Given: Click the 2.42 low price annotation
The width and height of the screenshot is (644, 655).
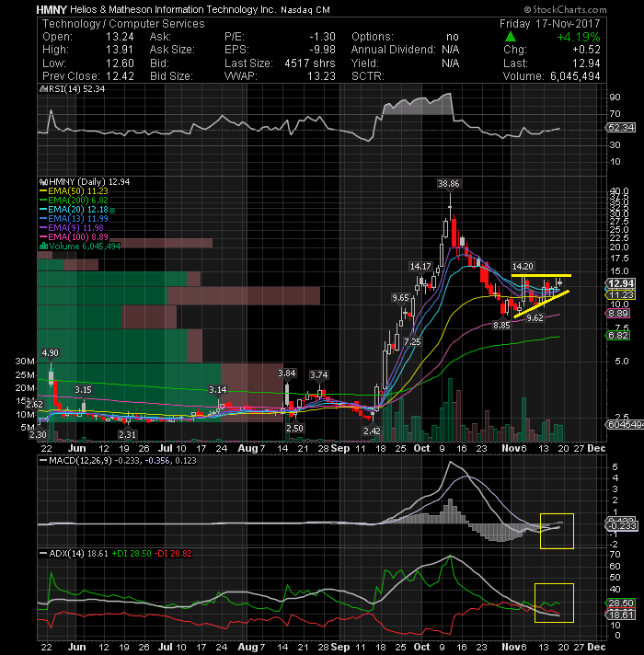Looking at the screenshot, I should pyautogui.click(x=372, y=431).
